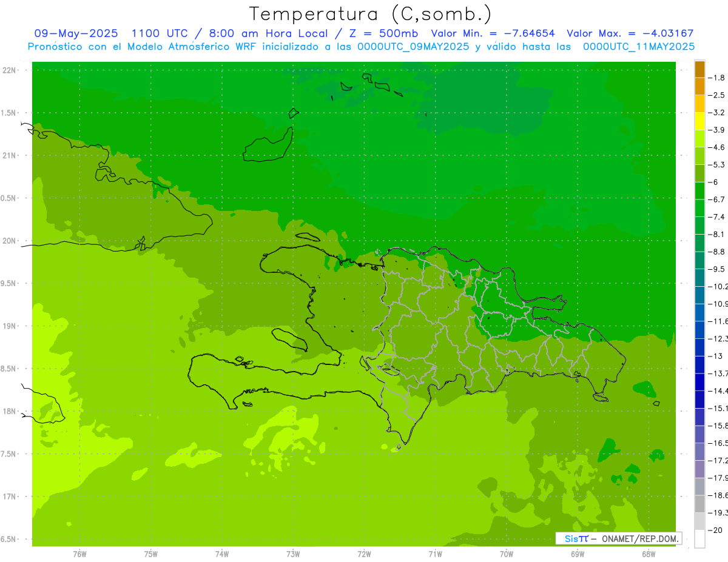Click the "0000UTC_09MAY2025" initialization time
The width and height of the screenshot is (728, 562).
pos(414,47)
